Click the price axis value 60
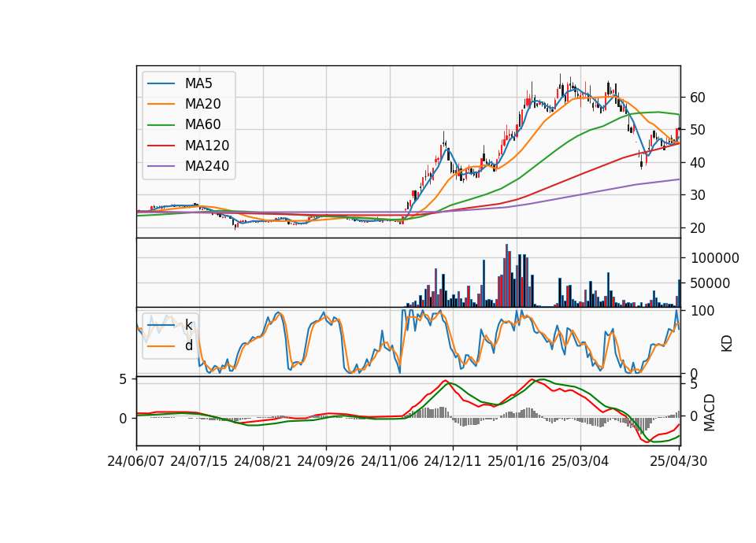This screenshot has width=756, height=543. [x=698, y=98]
